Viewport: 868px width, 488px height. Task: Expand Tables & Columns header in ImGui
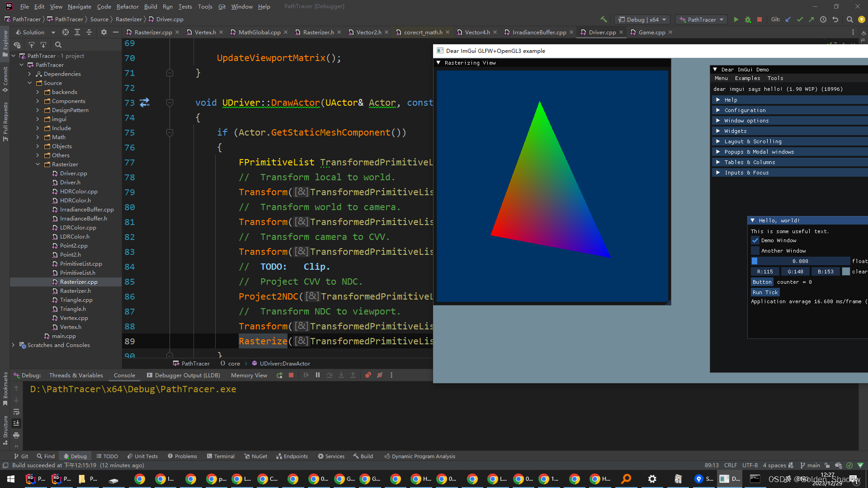pyautogui.click(x=790, y=162)
